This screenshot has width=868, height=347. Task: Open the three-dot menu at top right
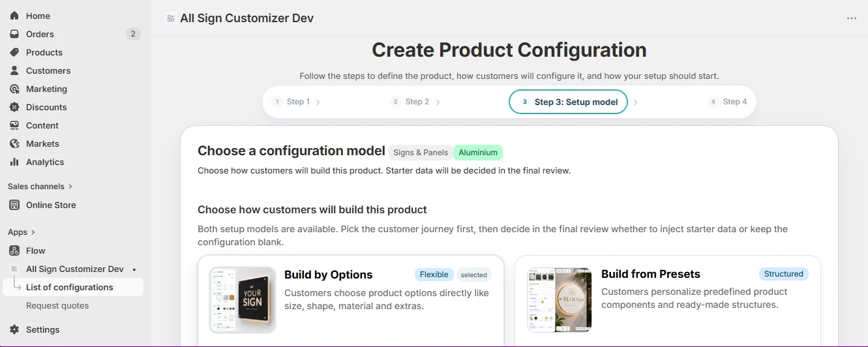(x=852, y=18)
